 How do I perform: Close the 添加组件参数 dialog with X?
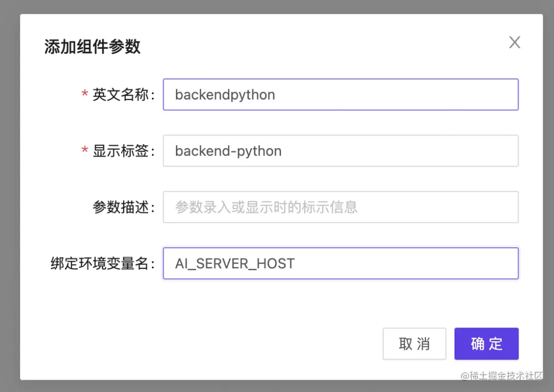click(515, 43)
